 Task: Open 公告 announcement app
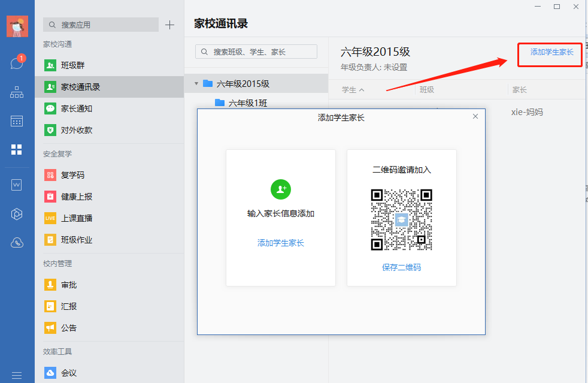109,328
